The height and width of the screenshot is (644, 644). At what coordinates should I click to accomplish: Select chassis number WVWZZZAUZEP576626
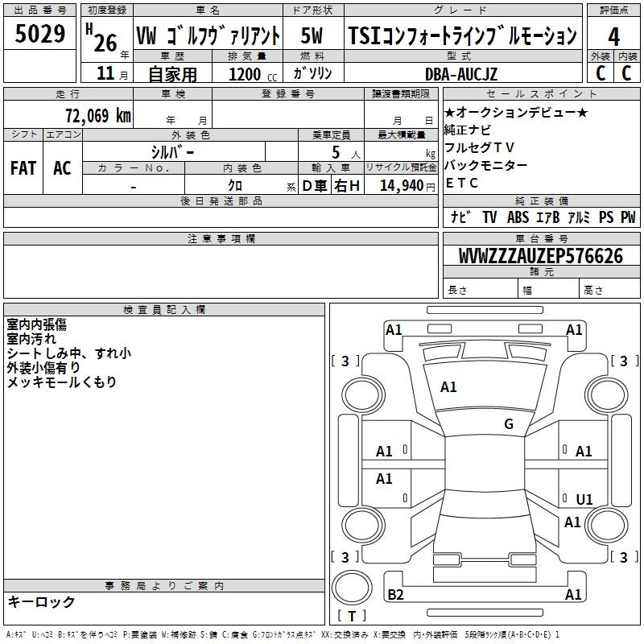tap(540, 256)
